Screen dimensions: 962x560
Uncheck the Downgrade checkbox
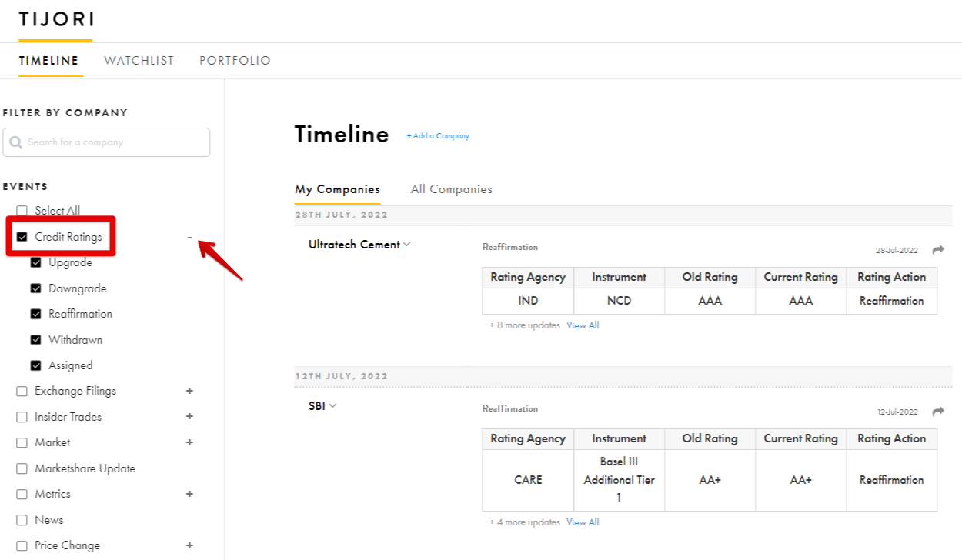click(35, 288)
